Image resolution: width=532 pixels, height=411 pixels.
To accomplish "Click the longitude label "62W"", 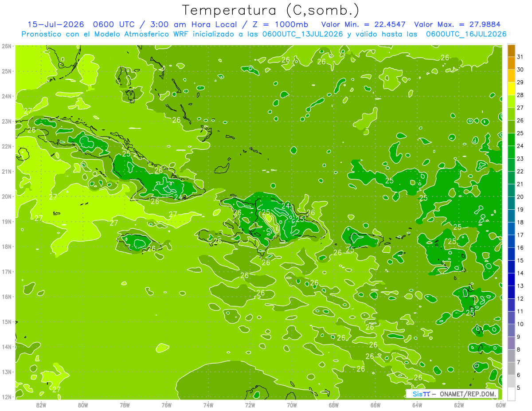I will (459, 405).
